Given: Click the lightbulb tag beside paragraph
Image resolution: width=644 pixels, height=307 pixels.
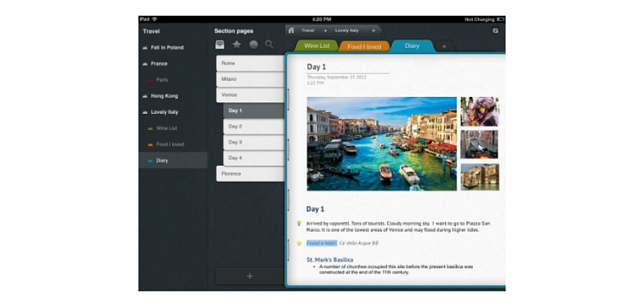Looking at the screenshot, I should [299, 224].
